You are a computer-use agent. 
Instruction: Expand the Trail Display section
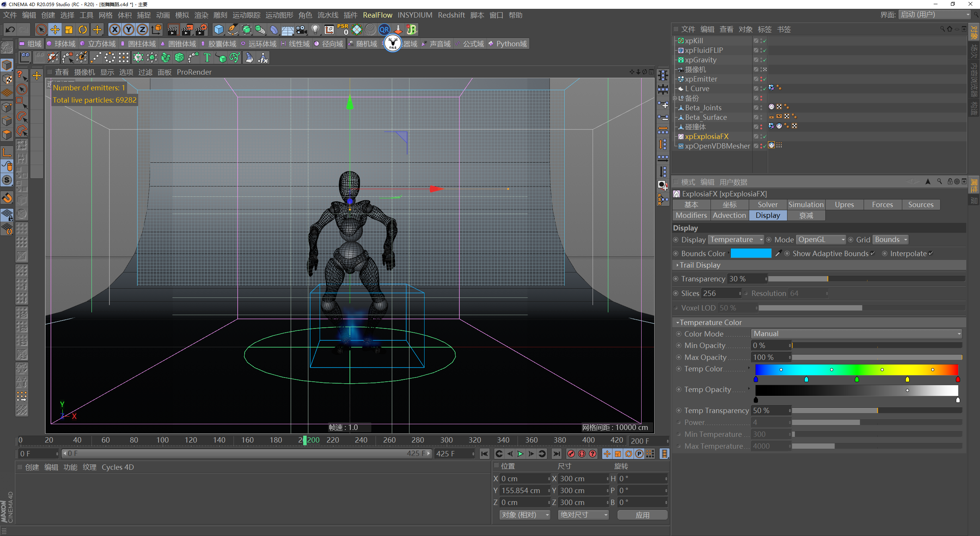[700, 265]
